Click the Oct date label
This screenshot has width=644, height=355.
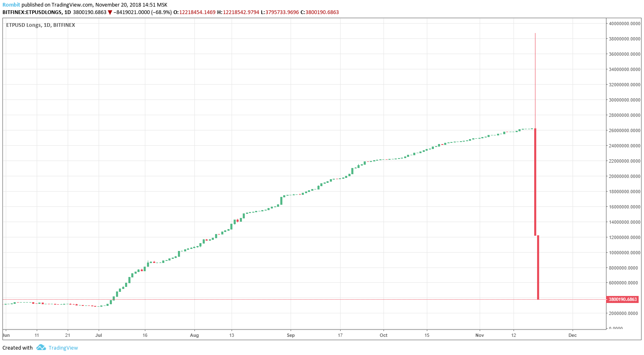(384, 335)
